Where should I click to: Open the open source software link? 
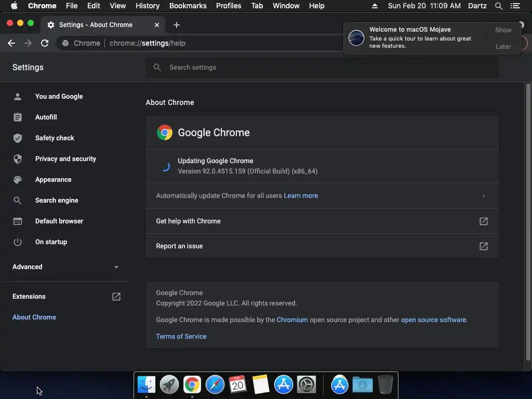pyautogui.click(x=434, y=320)
